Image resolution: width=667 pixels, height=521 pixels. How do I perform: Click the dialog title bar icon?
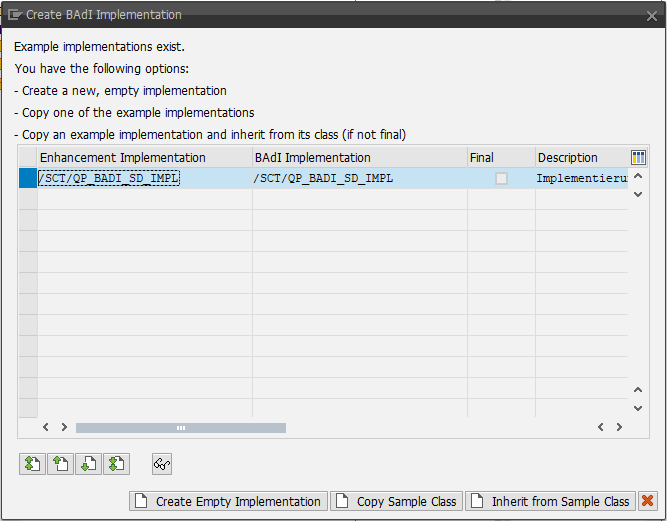click(x=14, y=15)
